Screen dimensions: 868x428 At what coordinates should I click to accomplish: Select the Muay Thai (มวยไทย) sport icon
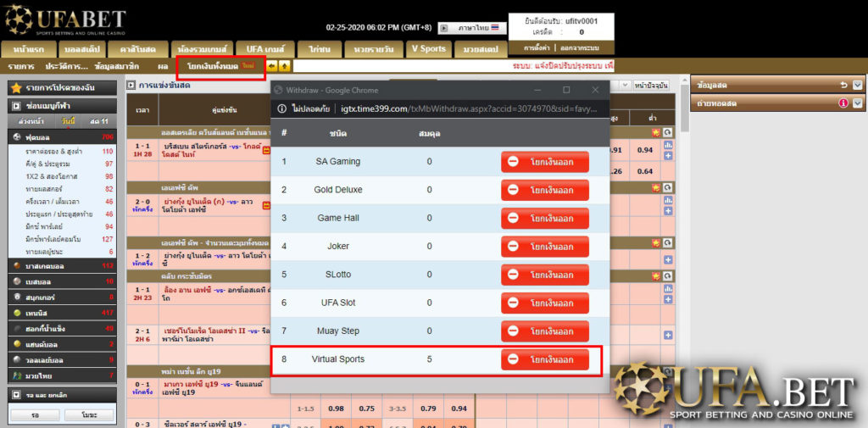(18, 376)
